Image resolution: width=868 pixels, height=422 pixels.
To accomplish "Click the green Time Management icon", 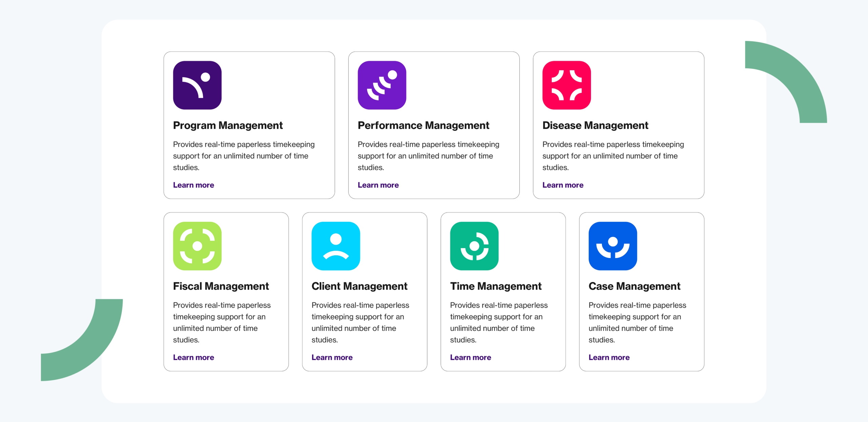I will coord(474,246).
